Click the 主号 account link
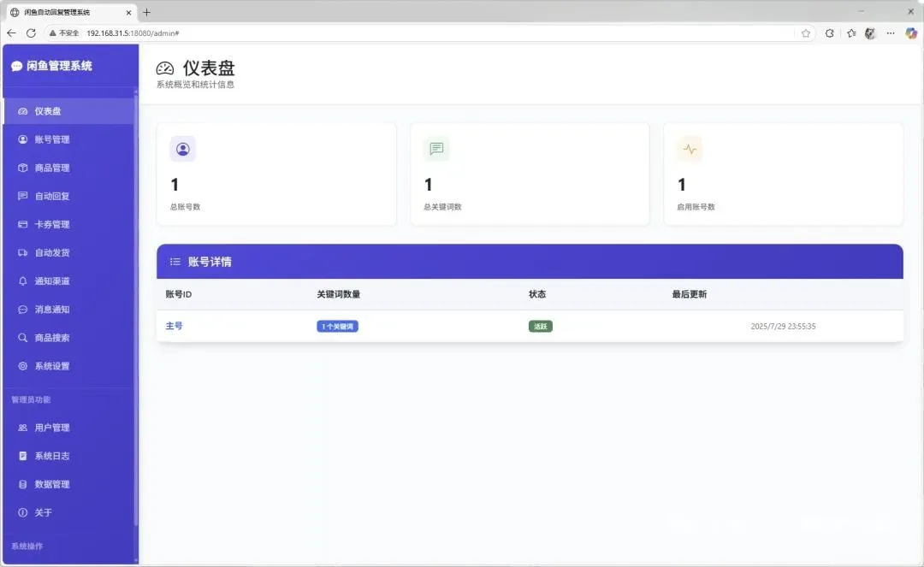The width and height of the screenshot is (924, 567). tap(174, 326)
